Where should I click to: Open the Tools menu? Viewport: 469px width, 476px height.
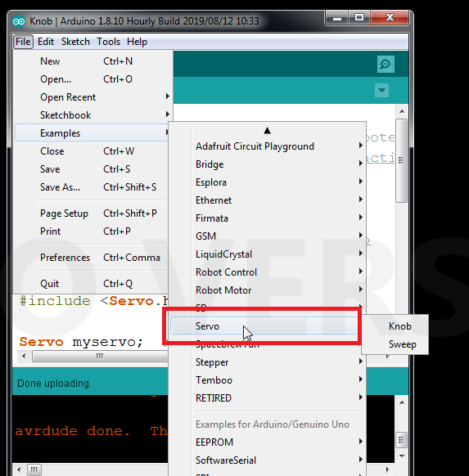click(108, 42)
